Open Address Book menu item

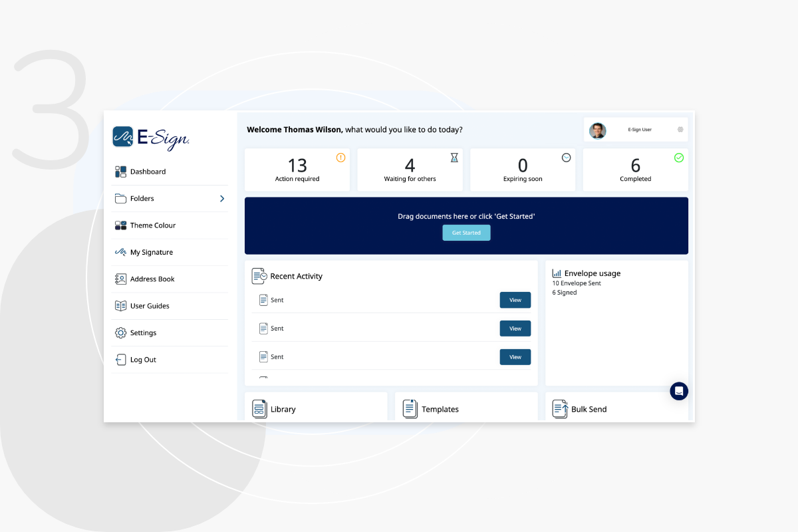(170, 279)
